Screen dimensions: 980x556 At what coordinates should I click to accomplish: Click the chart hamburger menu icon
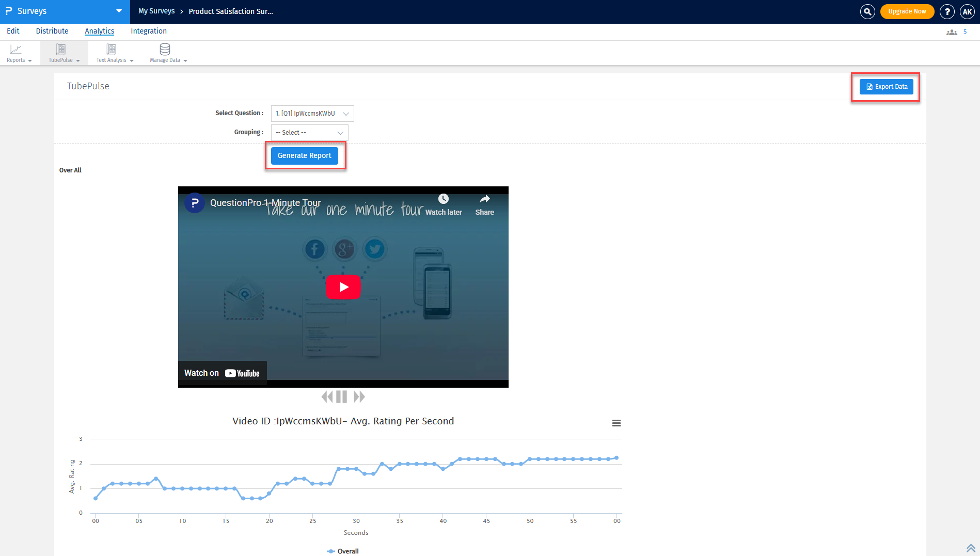616,423
